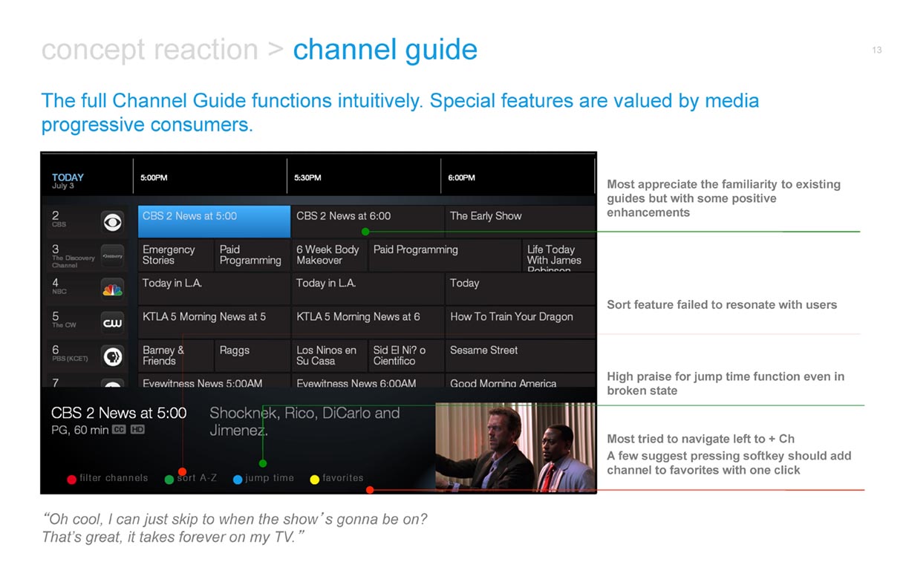909x588 pixels.
Task: Open the PBS logo on channel 6
Action: coord(112,356)
